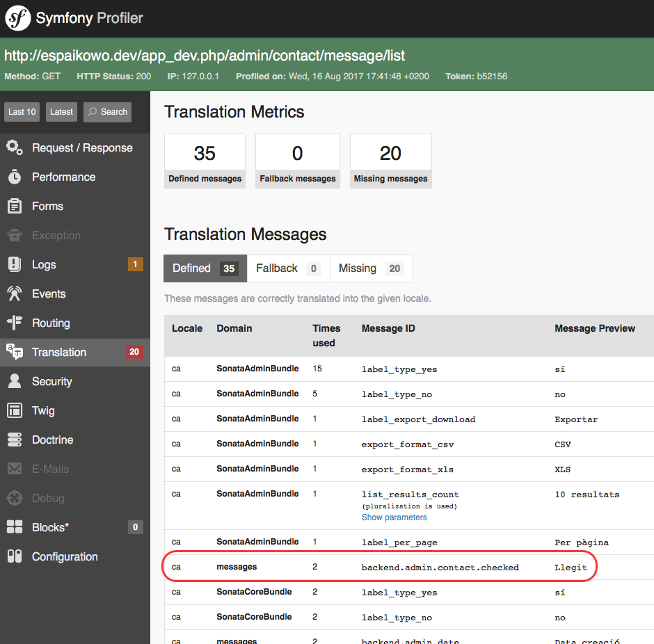Click the Performance stopwatch icon
Image resolution: width=654 pixels, height=644 pixels.
point(15,177)
